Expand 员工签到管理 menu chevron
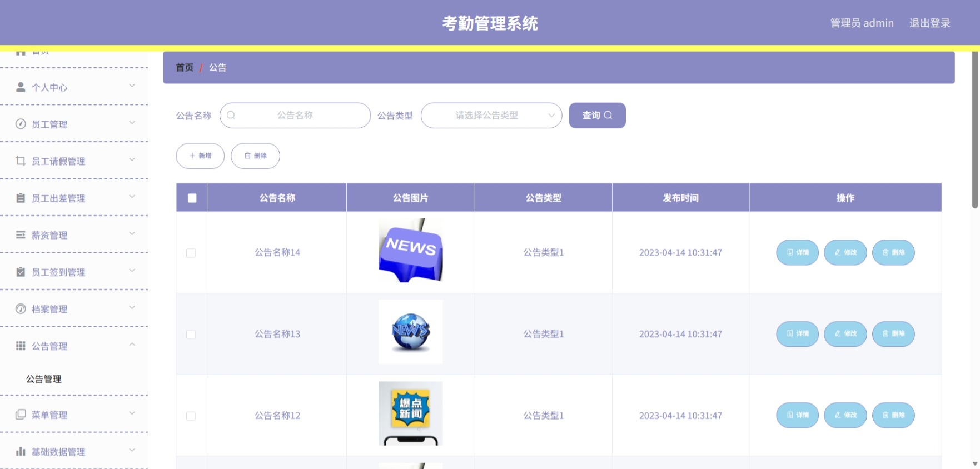980x469 pixels. coord(132,270)
